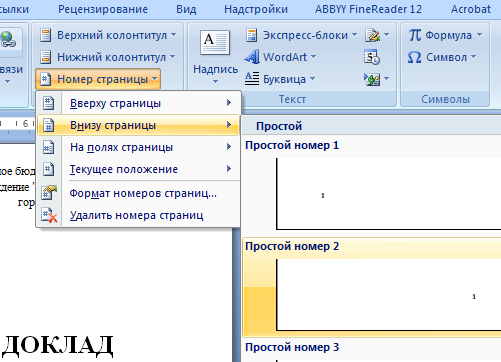Screen dimensions: 501x362
Task: Expand Текущее положение submenu arrow
Action: [x=229, y=169]
